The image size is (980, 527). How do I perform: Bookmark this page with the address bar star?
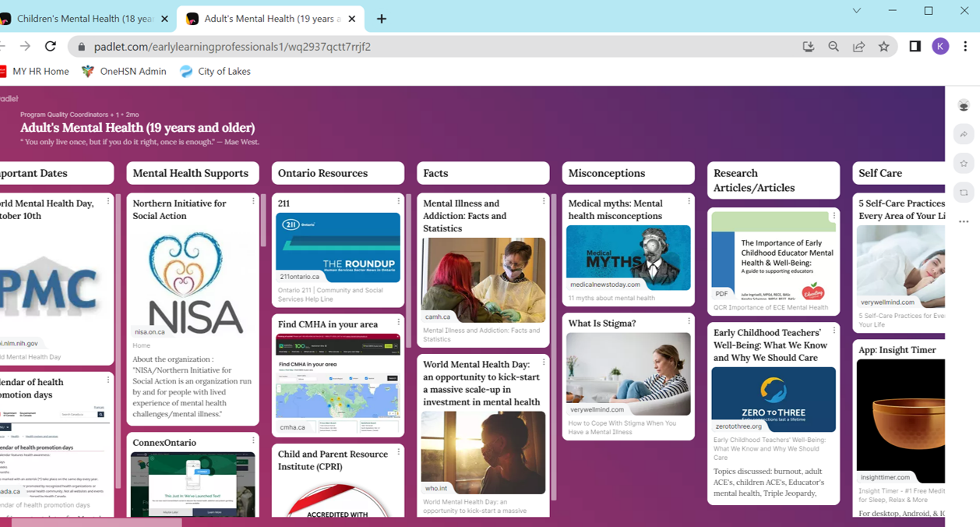(883, 47)
